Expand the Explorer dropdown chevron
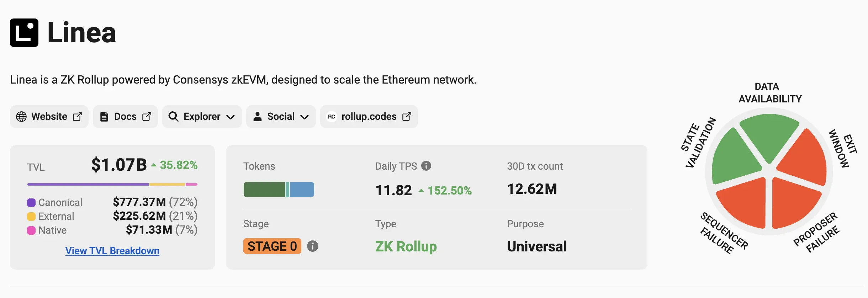The image size is (868, 298). [x=231, y=117]
